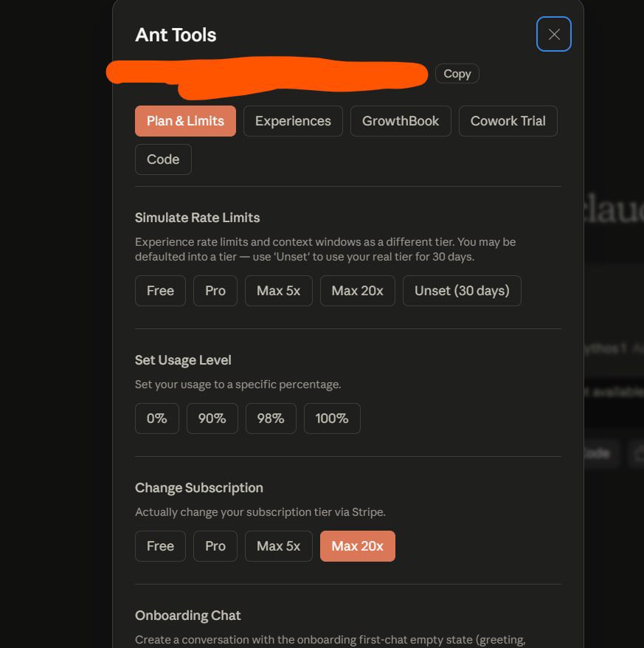The height and width of the screenshot is (648, 644).
Task: Switch to the Plan & Limits tab
Action: point(185,121)
